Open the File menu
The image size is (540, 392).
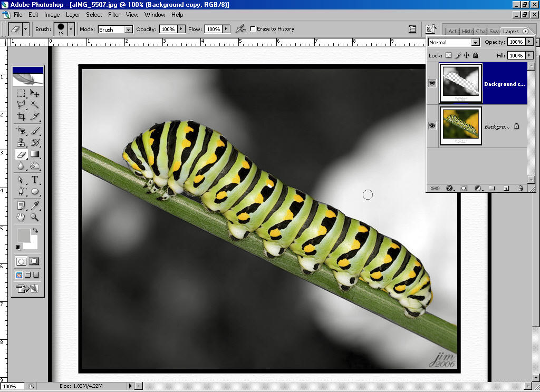coord(18,14)
